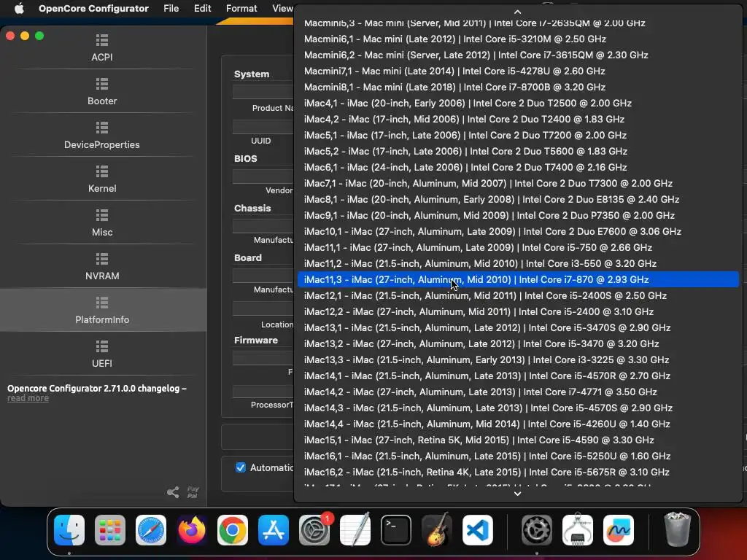Open System Information chip icon in Dock
Screen dimensions: 747x560
click(578, 530)
